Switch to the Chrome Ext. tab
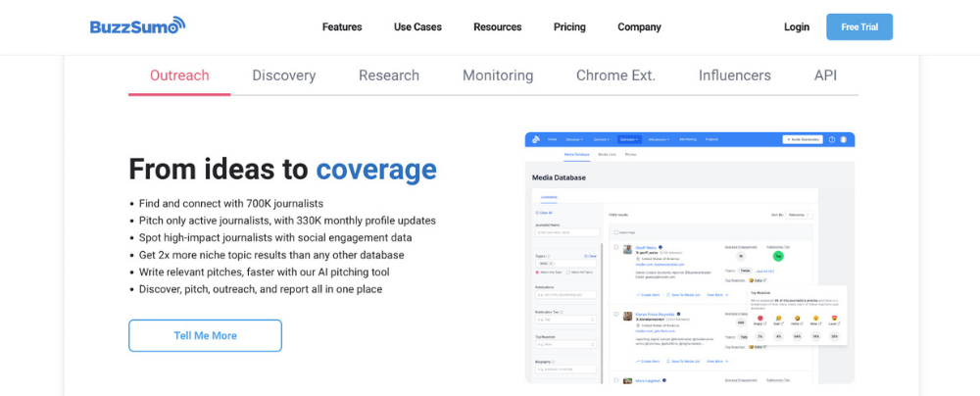 (x=615, y=75)
